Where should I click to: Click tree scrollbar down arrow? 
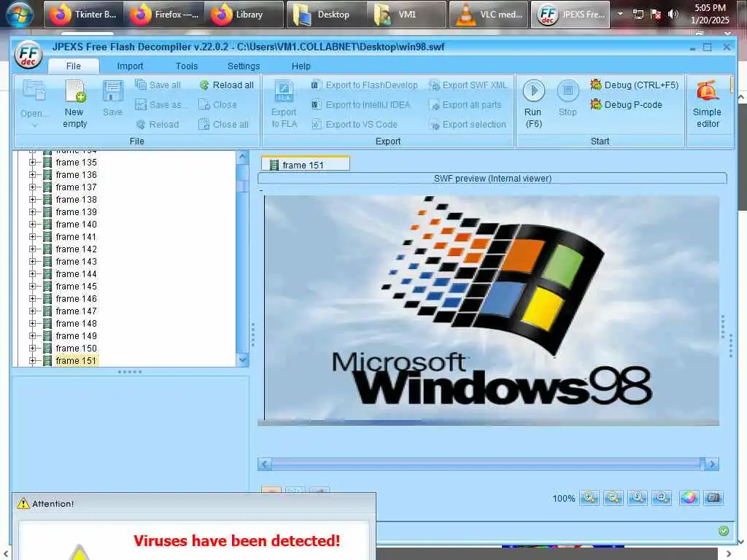[242, 360]
